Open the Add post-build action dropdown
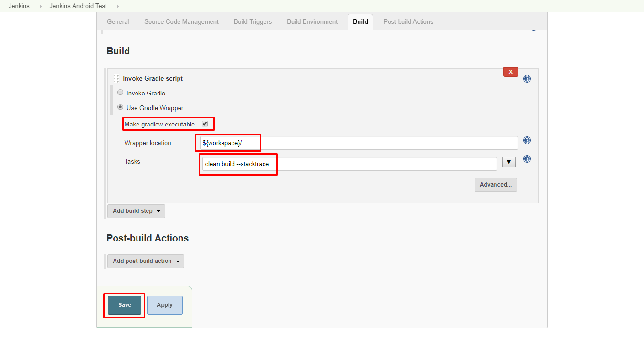Image resolution: width=644 pixels, height=346 pixels. pos(146,261)
